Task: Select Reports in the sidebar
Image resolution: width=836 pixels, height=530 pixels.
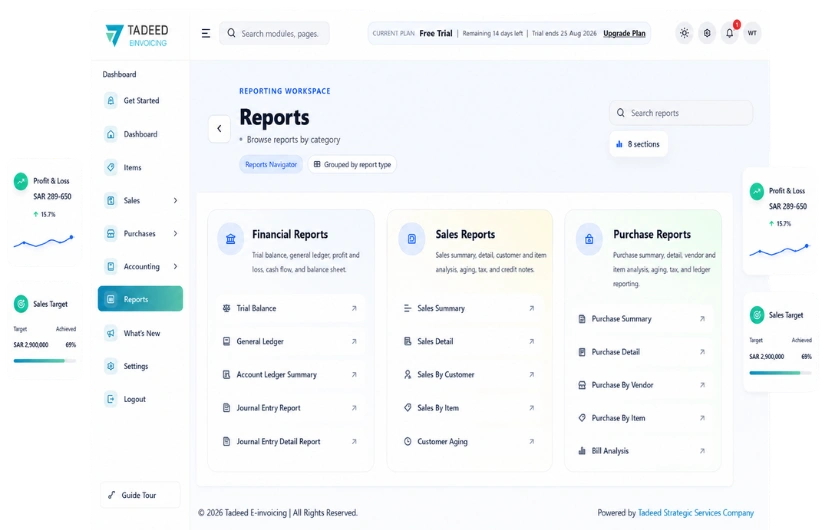Action: click(x=140, y=299)
